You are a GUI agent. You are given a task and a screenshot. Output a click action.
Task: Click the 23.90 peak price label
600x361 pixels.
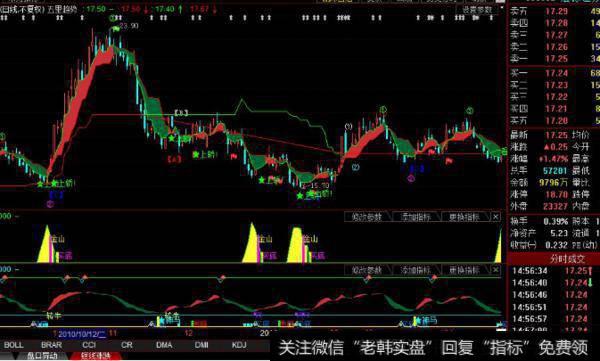pyautogui.click(x=129, y=26)
